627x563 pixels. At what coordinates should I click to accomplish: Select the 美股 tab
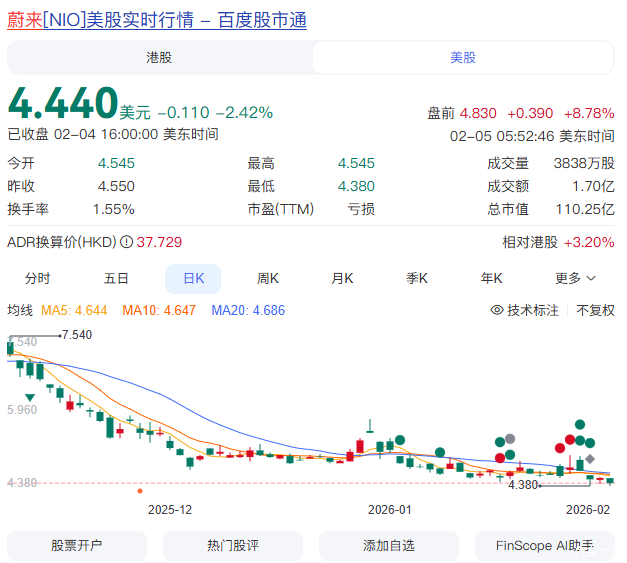pyautogui.click(x=463, y=58)
